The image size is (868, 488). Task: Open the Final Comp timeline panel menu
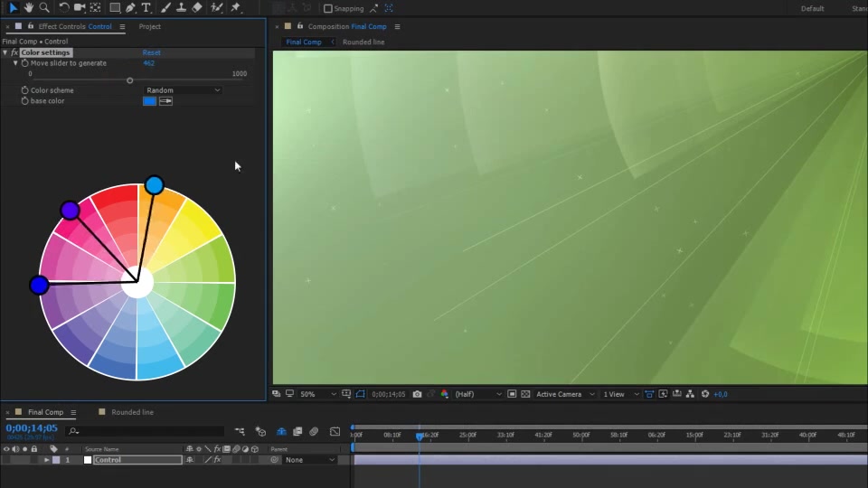[73, 412]
